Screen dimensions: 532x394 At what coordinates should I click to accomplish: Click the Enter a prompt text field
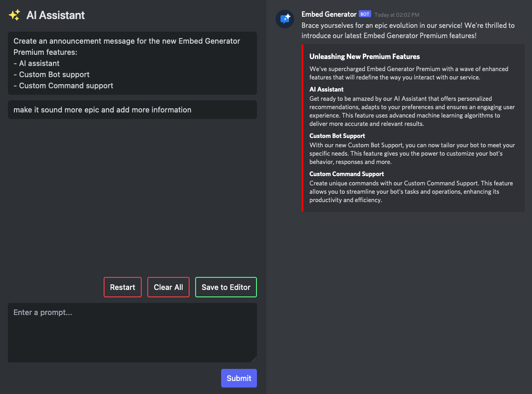tap(132, 332)
